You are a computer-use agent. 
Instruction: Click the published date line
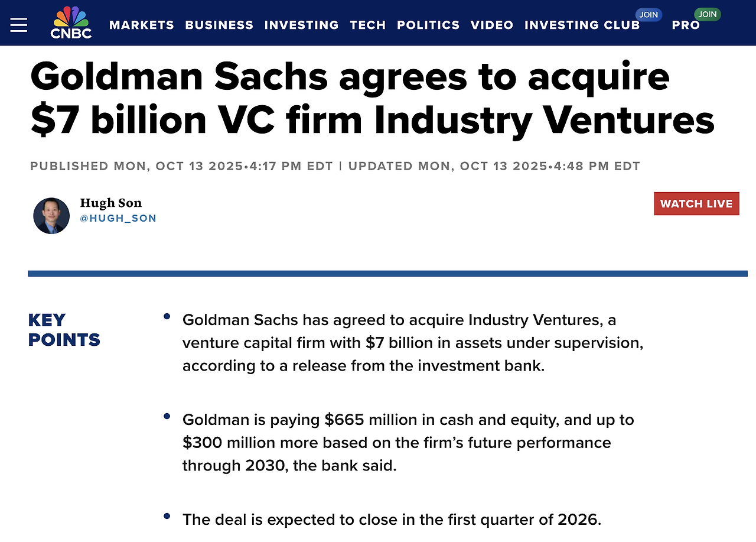[182, 166]
